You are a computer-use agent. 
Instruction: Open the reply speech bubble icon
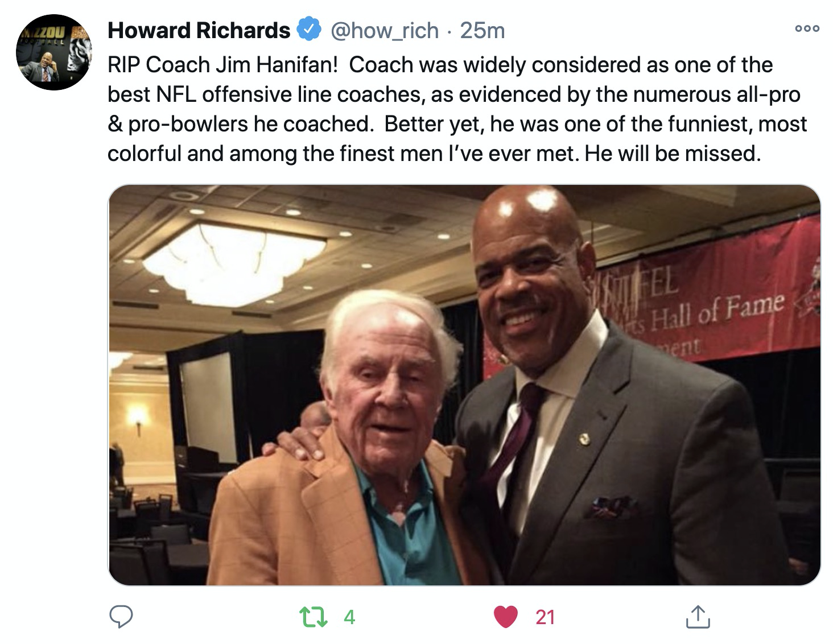(x=121, y=617)
